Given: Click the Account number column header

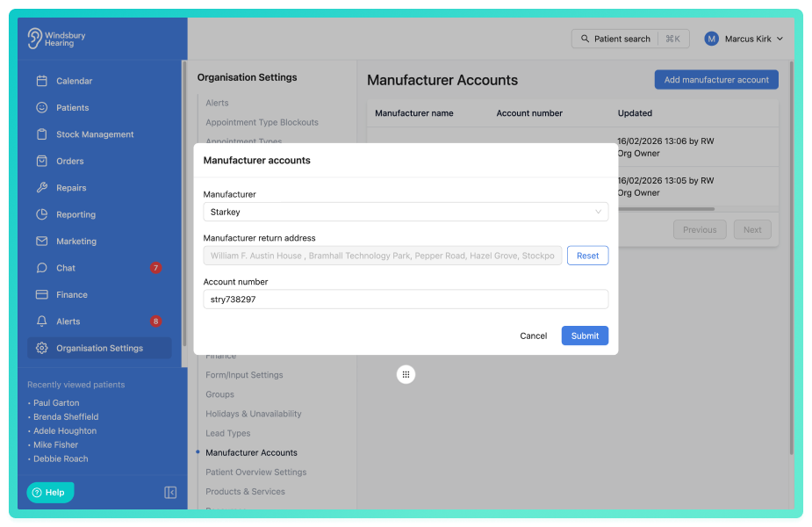Looking at the screenshot, I should [529, 113].
